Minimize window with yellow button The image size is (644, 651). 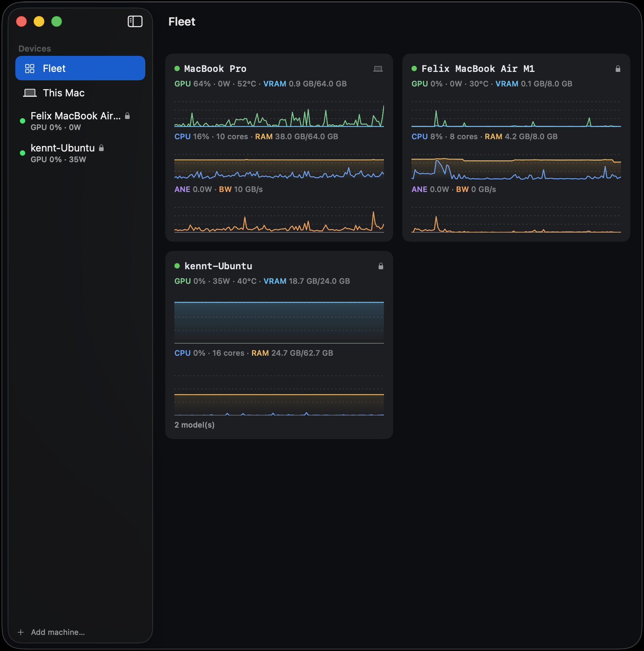[x=39, y=21]
